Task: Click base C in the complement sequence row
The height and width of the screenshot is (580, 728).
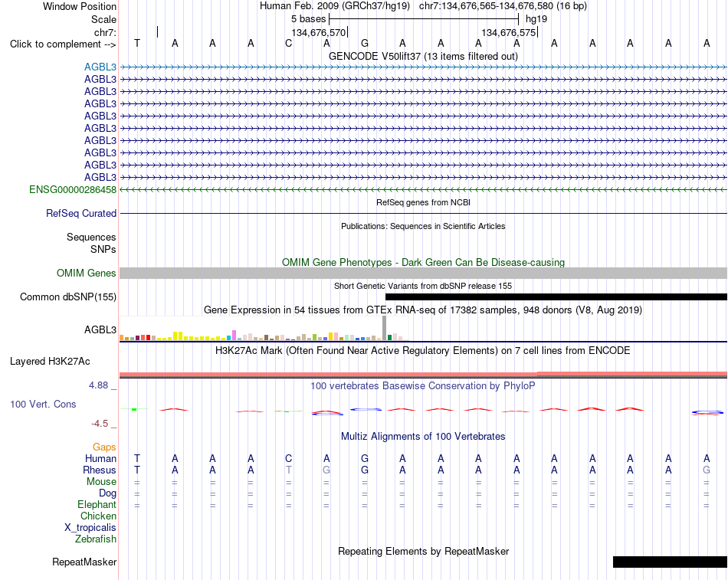Action: coord(289,43)
